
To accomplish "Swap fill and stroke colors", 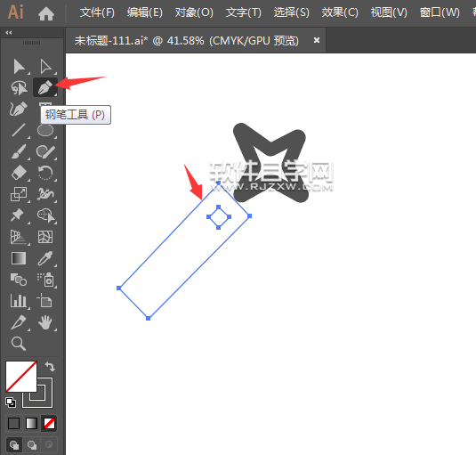I will click(x=50, y=366).
